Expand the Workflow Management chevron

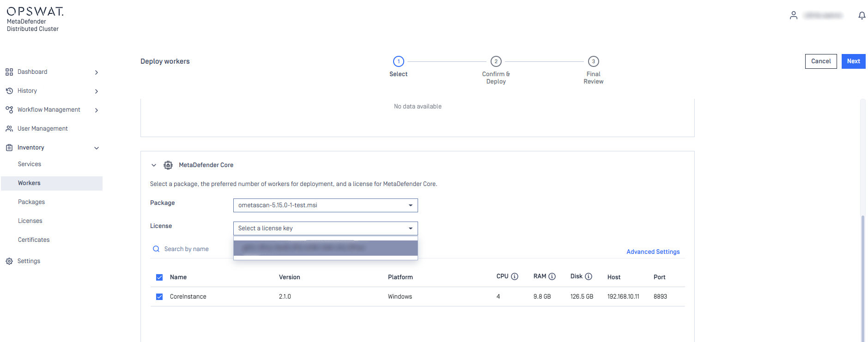click(97, 110)
